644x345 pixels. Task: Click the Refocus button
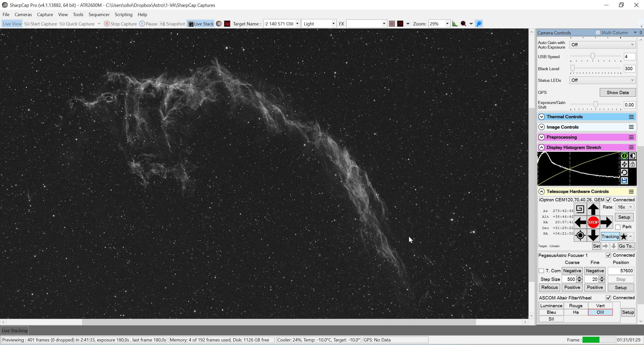pyautogui.click(x=549, y=287)
